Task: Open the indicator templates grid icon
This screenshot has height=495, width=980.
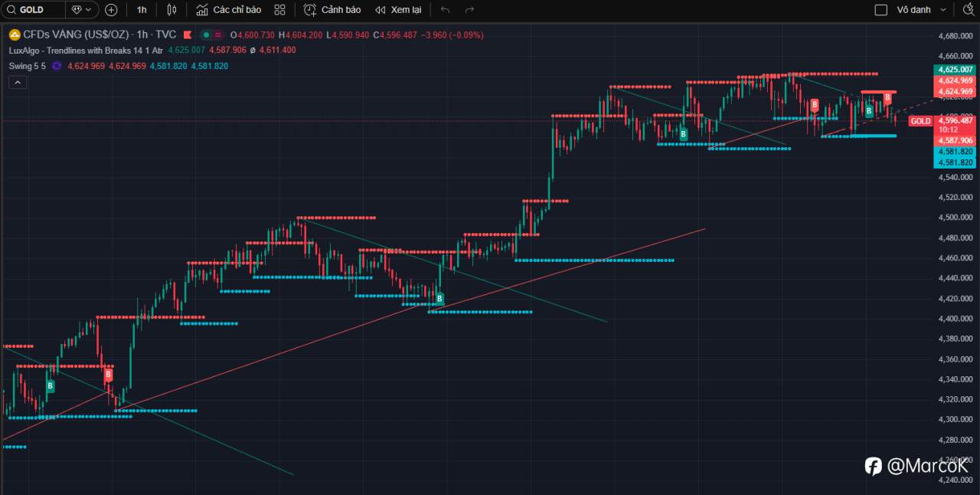Action: [x=279, y=10]
